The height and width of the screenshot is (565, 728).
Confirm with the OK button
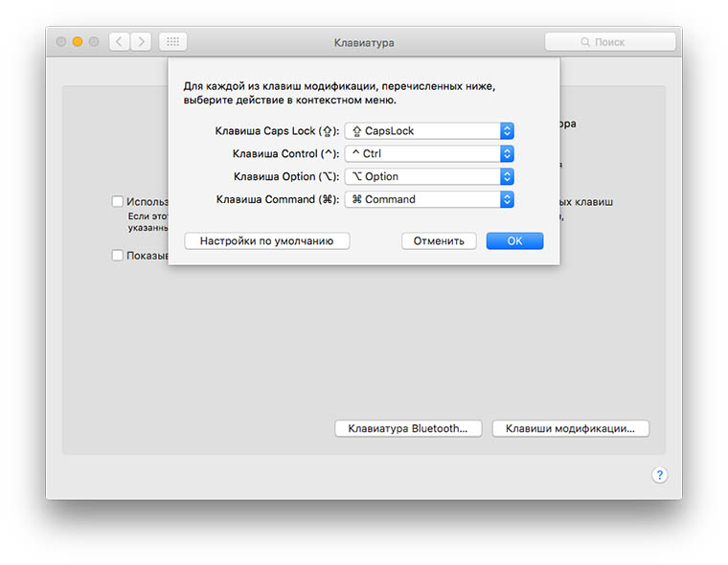click(515, 241)
